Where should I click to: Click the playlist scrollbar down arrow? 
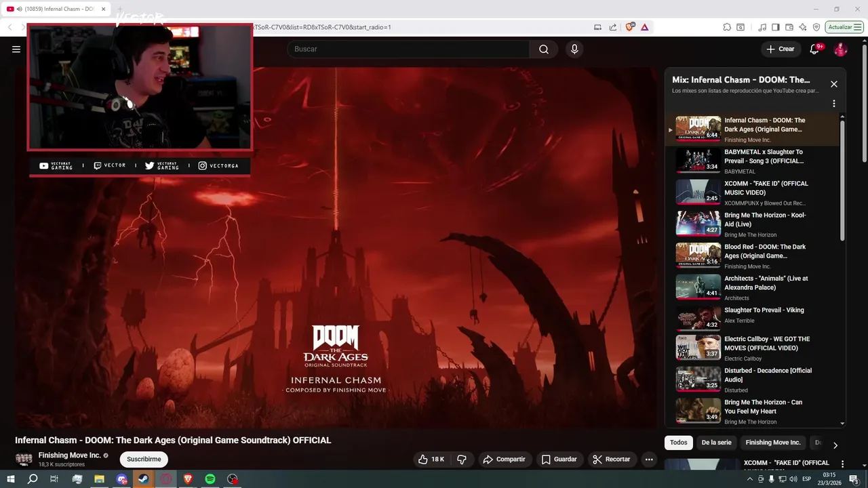[x=843, y=424]
